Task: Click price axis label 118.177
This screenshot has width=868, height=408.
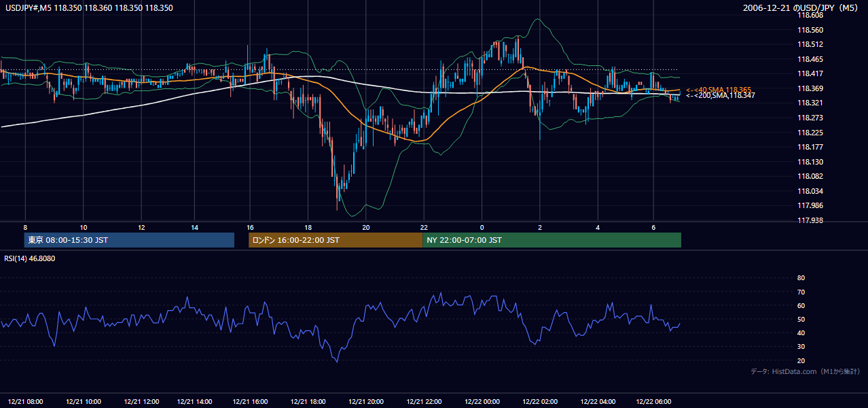Action: coord(810,147)
